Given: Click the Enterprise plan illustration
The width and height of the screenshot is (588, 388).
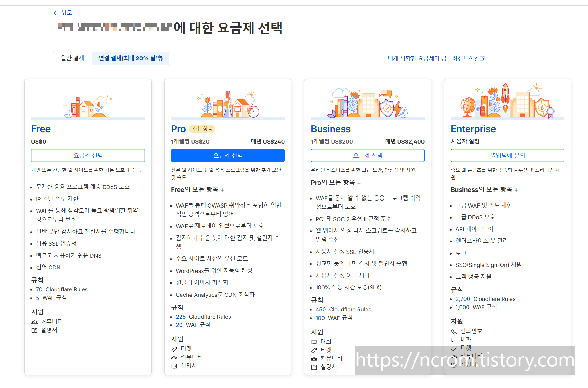Looking at the screenshot, I should 508,101.
